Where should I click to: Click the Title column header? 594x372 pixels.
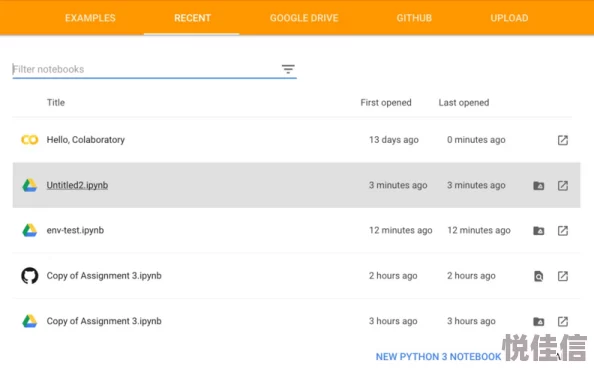coord(56,103)
